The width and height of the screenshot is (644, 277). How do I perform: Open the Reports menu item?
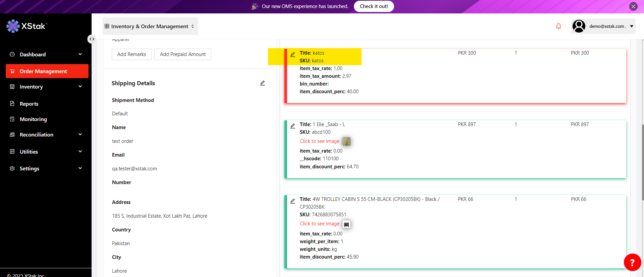click(29, 104)
